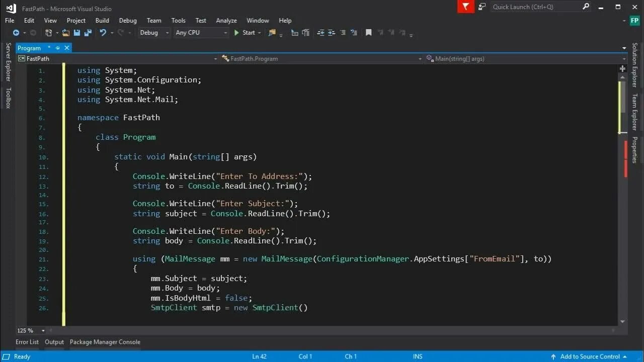Image resolution: width=644 pixels, height=362 pixels.
Task: Click "class Program" in the editor
Action: [x=126, y=137]
